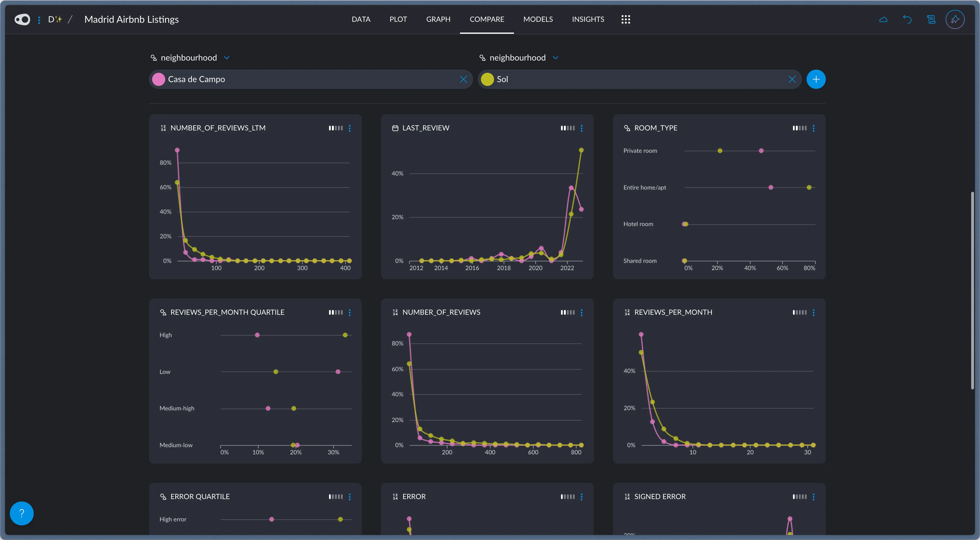Click the calendar icon of LAST_REVIEW
Image resolution: width=980 pixels, height=540 pixels.
395,128
